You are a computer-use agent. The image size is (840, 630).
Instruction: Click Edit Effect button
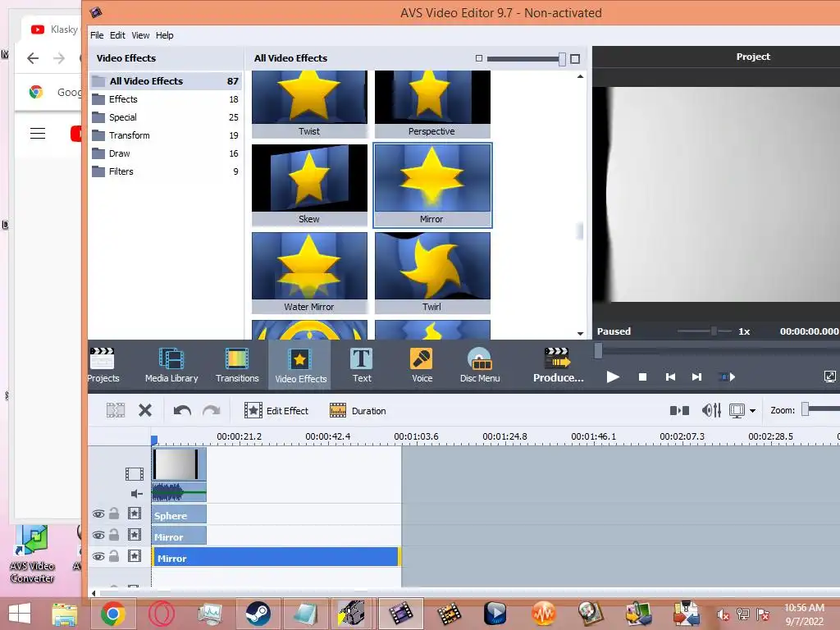[x=276, y=410]
